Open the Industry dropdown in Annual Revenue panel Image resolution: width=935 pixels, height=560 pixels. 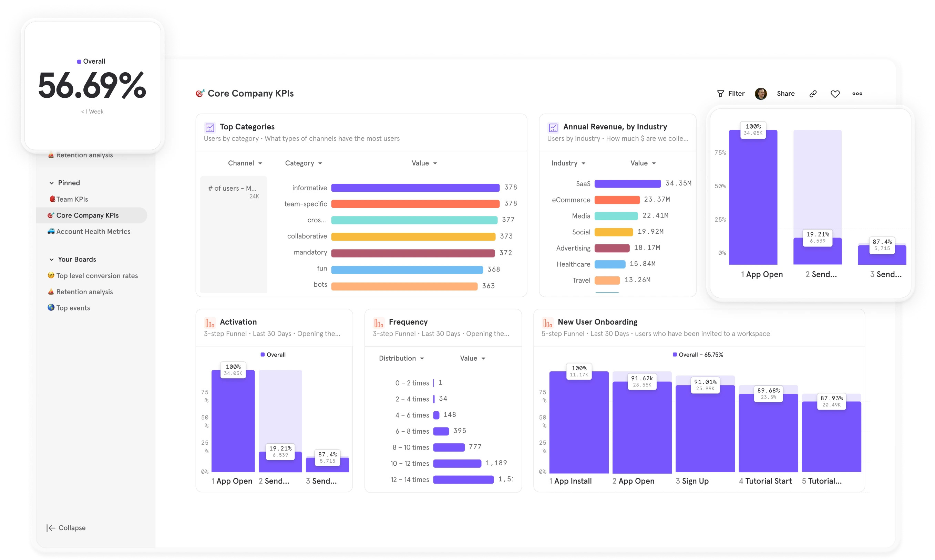click(568, 163)
